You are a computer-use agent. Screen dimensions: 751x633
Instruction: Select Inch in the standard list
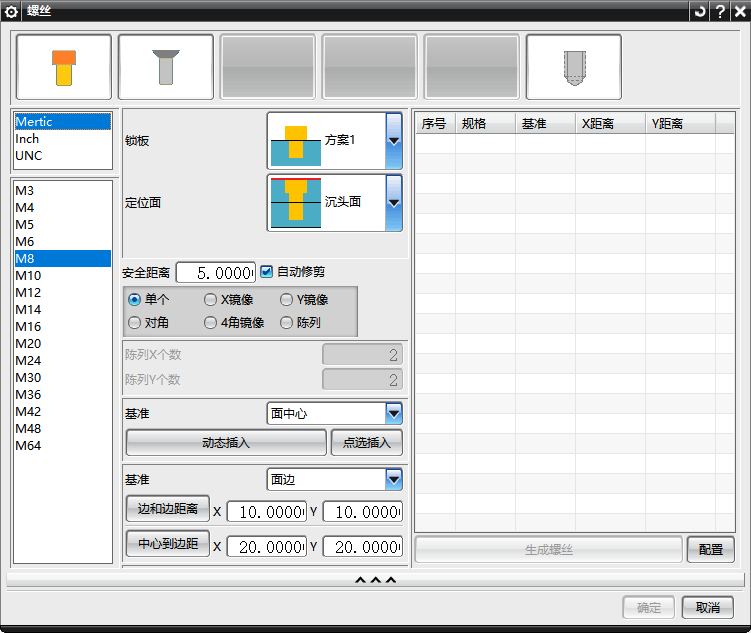[63, 139]
